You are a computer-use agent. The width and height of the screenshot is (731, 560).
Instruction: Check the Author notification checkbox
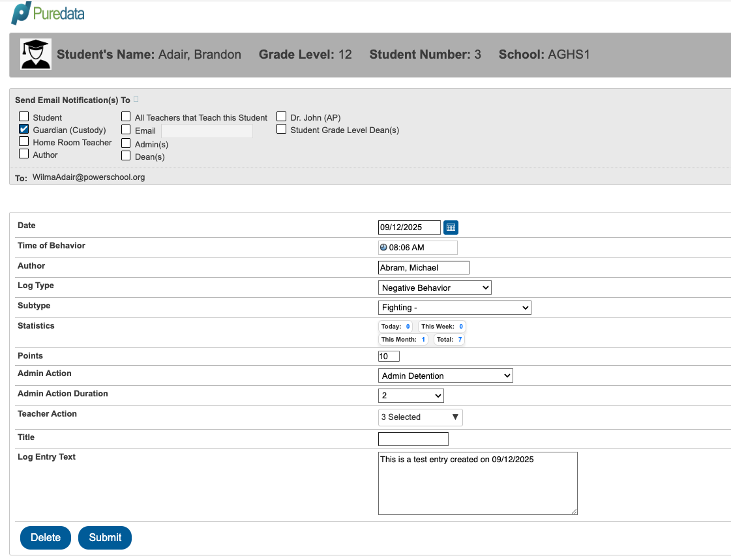[23, 154]
